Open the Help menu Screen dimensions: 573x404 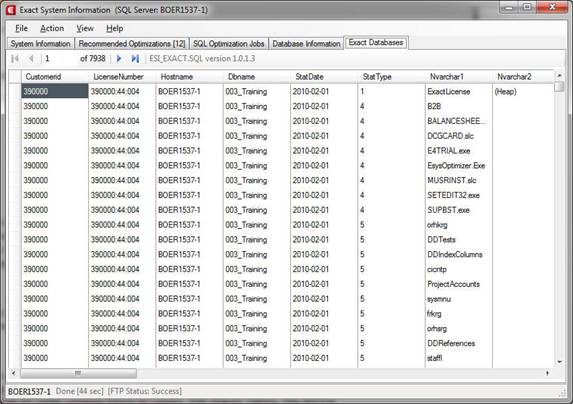point(114,28)
